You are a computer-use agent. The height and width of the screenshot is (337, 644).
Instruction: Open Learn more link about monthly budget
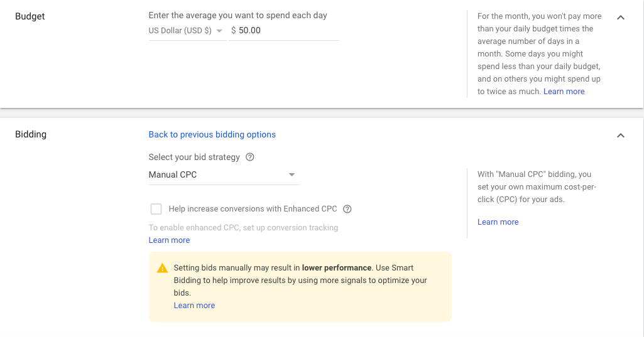click(564, 92)
